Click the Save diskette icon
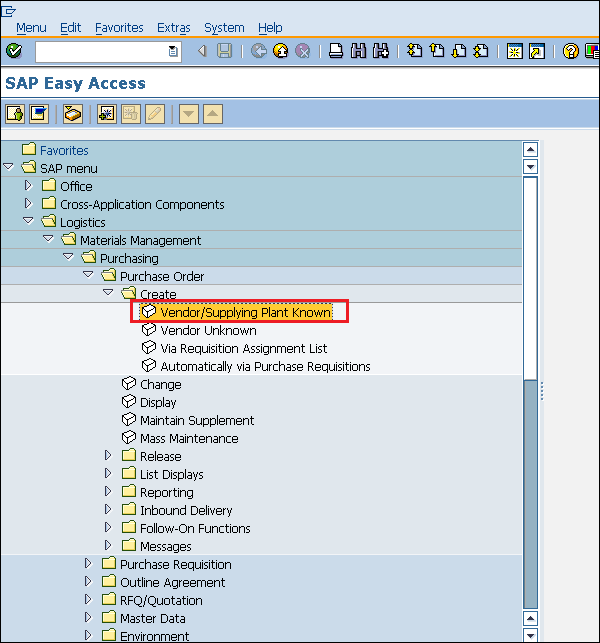 224,51
